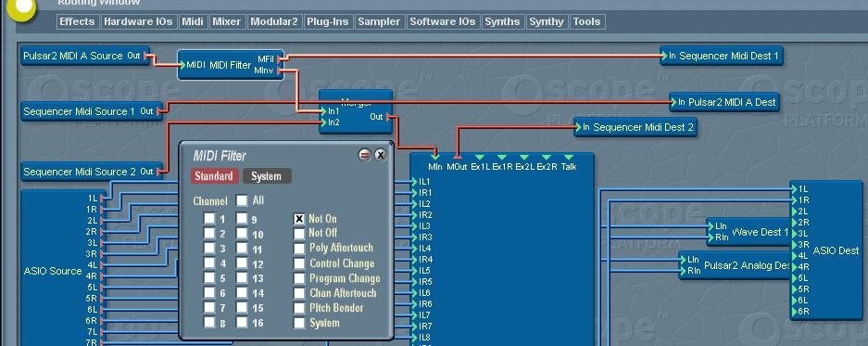Open the Mixer menu

click(227, 21)
